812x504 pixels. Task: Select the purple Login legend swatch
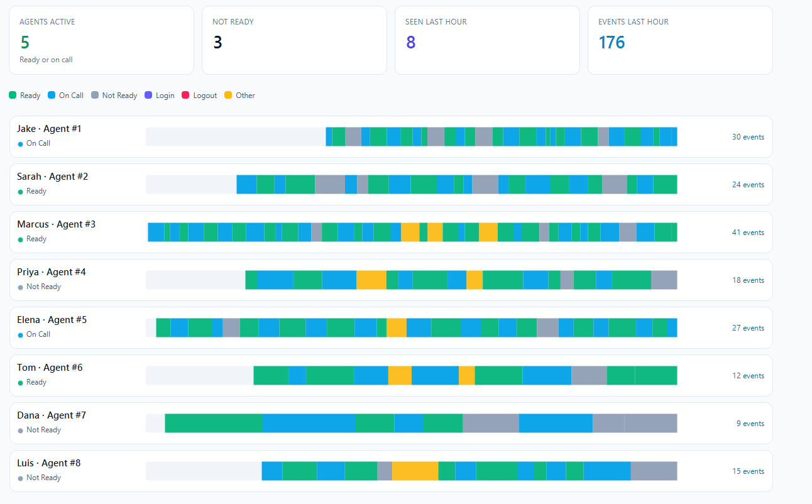click(x=148, y=96)
